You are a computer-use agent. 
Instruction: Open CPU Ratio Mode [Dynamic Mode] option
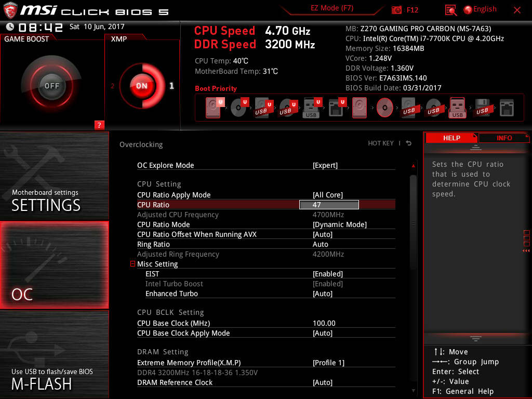pos(266,224)
